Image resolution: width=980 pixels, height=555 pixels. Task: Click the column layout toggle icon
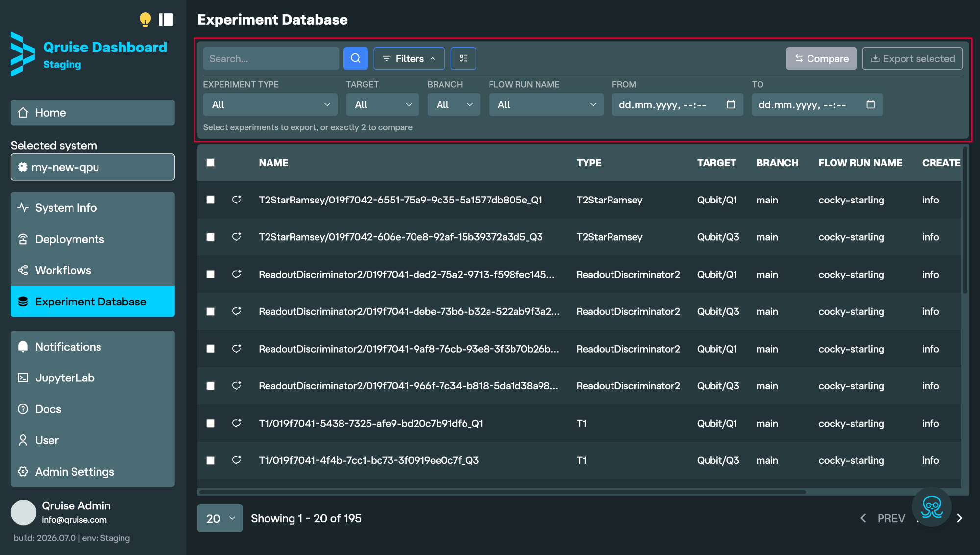pos(463,58)
